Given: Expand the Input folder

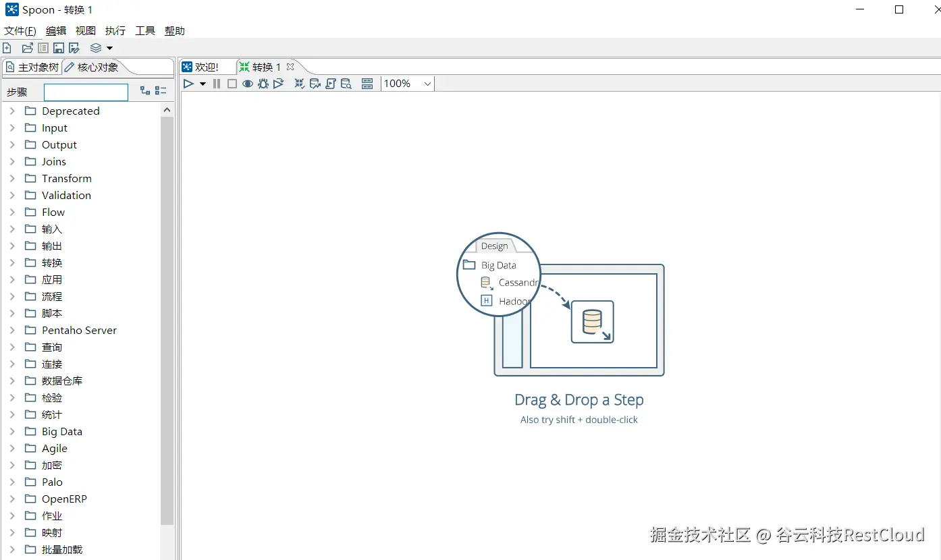Looking at the screenshot, I should (x=12, y=128).
